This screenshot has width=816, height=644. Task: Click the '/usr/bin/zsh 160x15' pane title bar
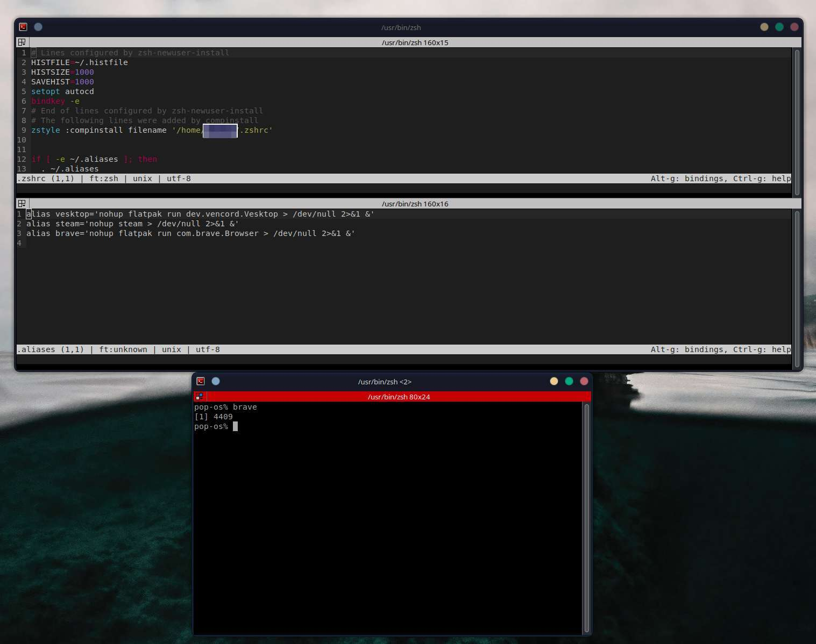pyautogui.click(x=415, y=42)
